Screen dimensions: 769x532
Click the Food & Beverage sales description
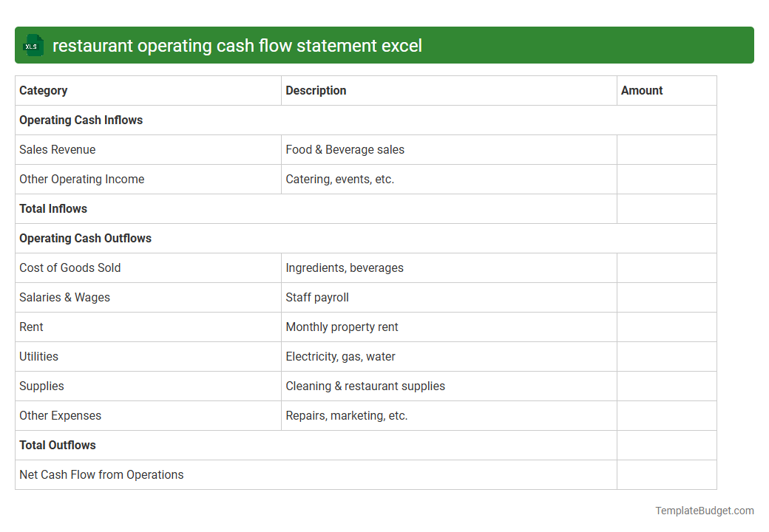pyautogui.click(x=345, y=149)
